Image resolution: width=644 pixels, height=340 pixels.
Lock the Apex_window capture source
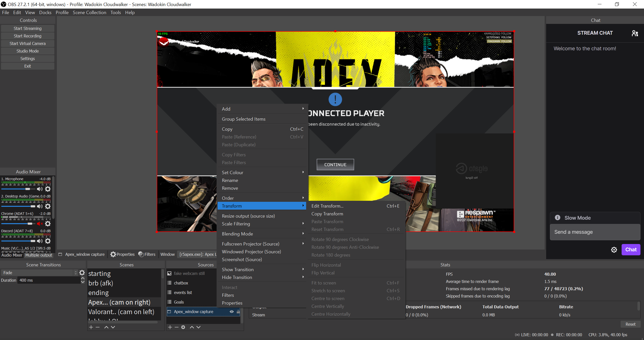pos(238,311)
